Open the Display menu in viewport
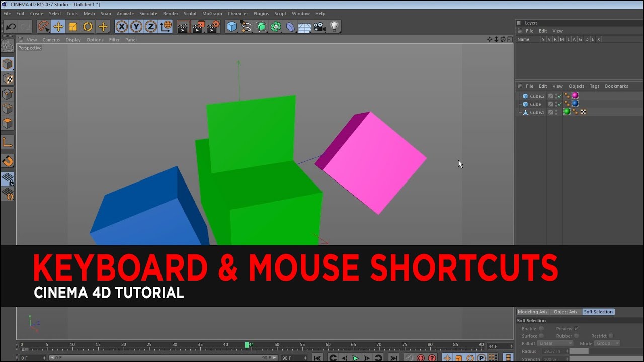The height and width of the screenshot is (362, 644). pos(73,40)
